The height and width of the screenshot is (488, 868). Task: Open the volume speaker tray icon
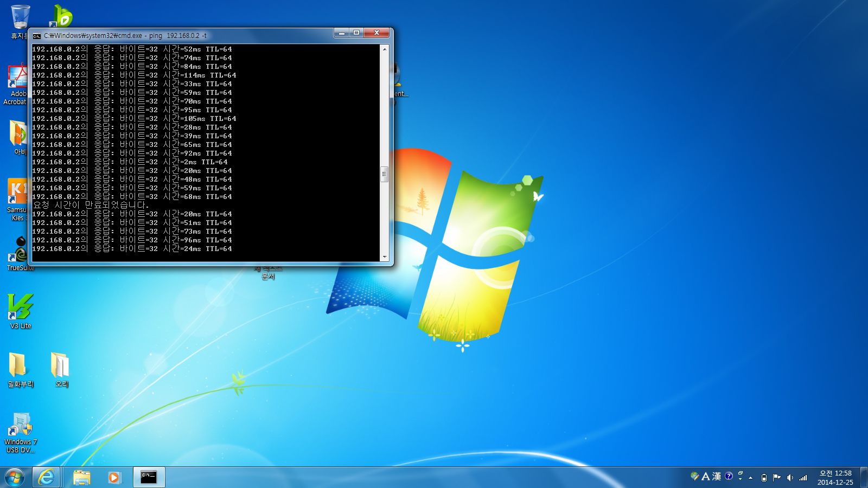click(790, 478)
